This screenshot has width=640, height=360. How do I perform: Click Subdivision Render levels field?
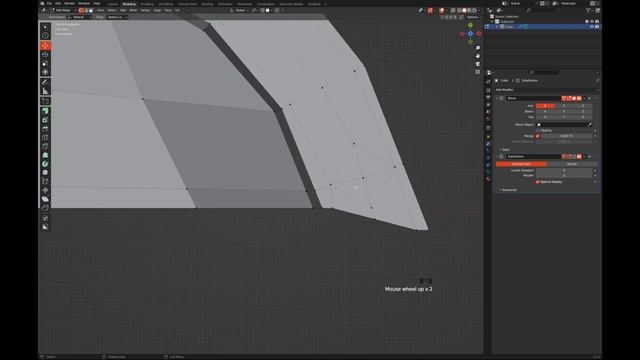tap(564, 176)
